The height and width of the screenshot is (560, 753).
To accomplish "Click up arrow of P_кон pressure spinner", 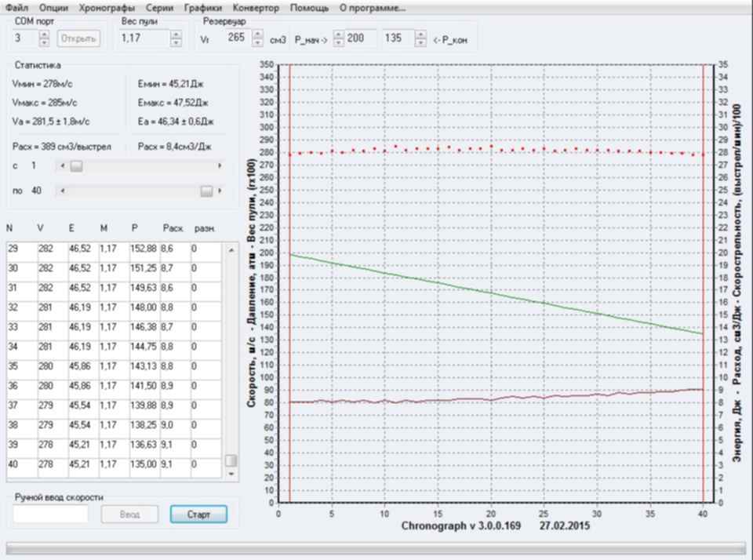I will click(x=421, y=35).
